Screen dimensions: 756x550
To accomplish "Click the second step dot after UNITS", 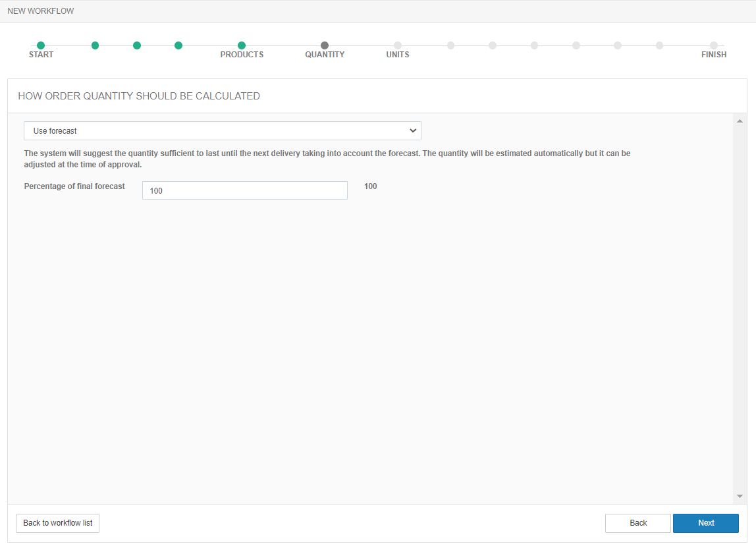I will pos(493,45).
